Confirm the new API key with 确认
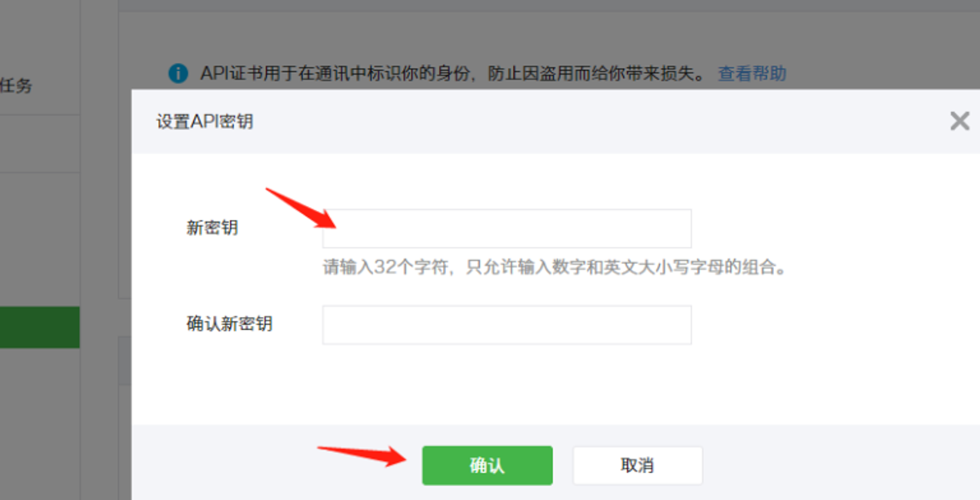The width and height of the screenshot is (980, 500). [487, 465]
